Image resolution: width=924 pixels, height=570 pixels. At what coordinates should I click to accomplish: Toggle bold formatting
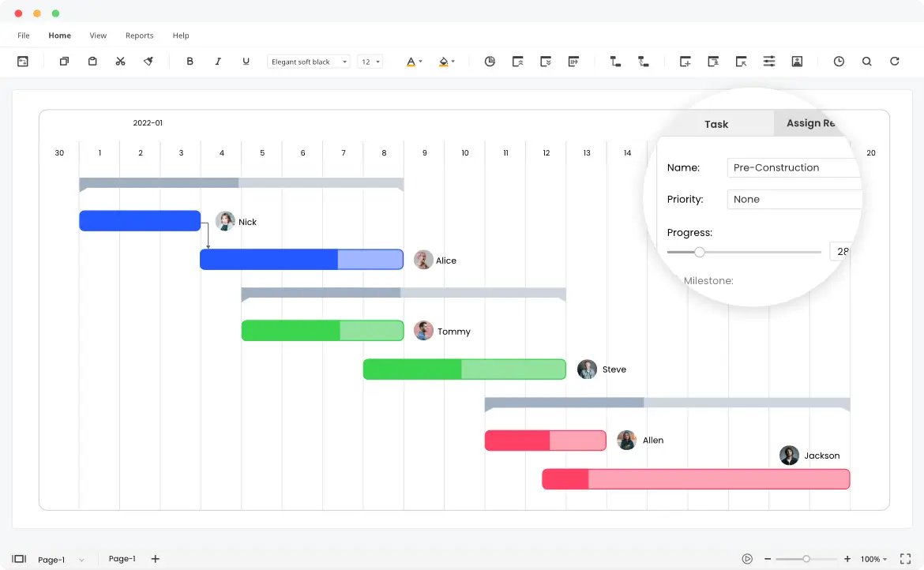[190, 61]
